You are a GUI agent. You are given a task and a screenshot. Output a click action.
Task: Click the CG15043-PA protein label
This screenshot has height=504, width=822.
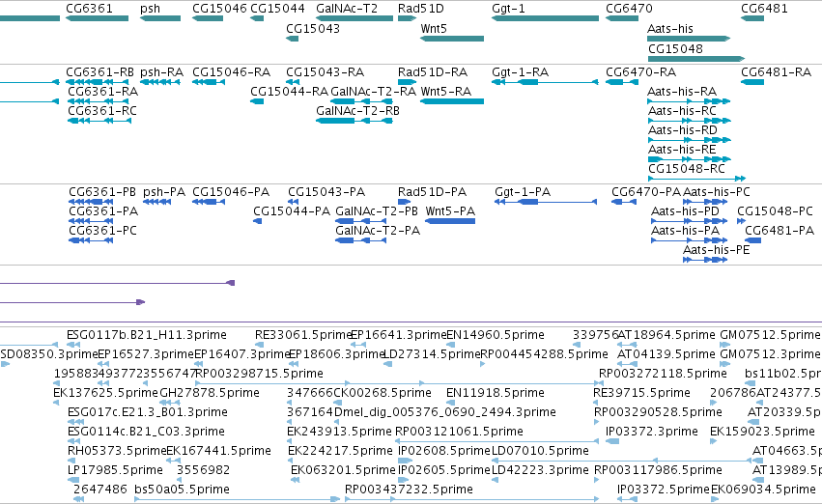click(326, 192)
